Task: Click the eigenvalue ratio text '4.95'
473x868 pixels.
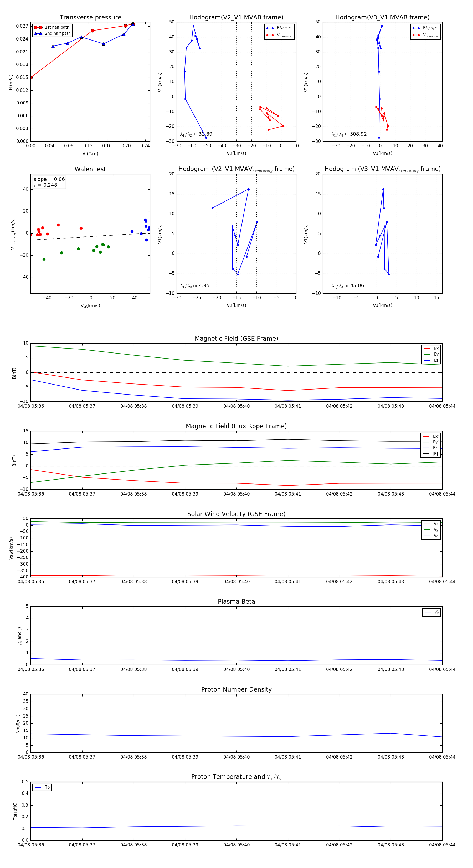Action: tap(204, 286)
